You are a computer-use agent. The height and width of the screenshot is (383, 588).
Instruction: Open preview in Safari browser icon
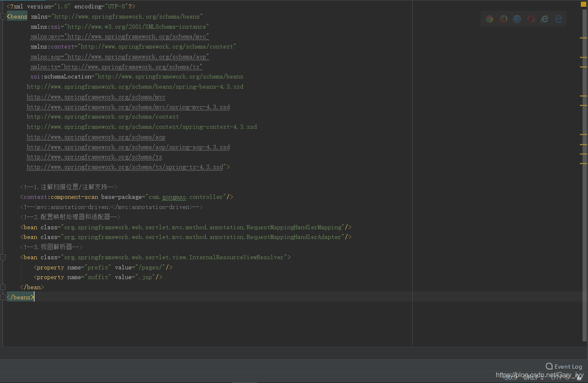(x=517, y=19)
